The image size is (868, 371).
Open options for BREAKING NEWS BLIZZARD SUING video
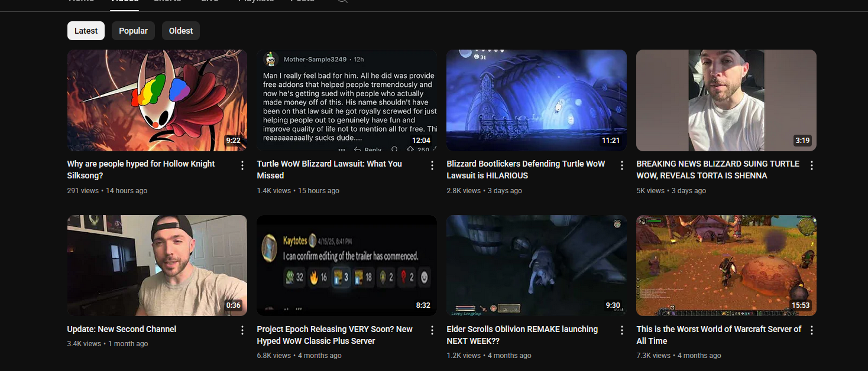tap(811, 165)
